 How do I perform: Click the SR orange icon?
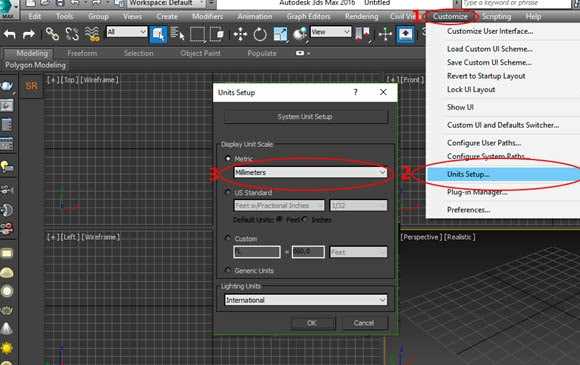point(31,86)
